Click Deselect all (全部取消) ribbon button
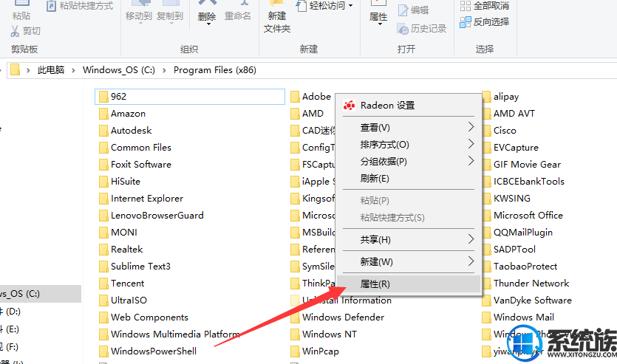 pyautogui.click(x=485, y=6)
